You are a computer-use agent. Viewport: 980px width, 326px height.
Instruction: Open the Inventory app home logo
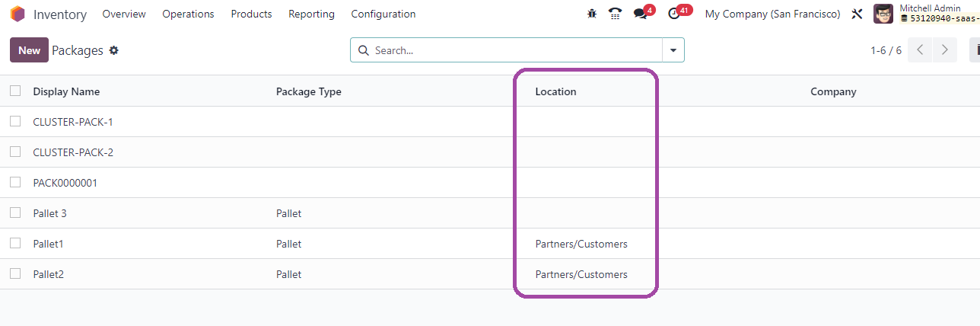click(x=17, y=14)
